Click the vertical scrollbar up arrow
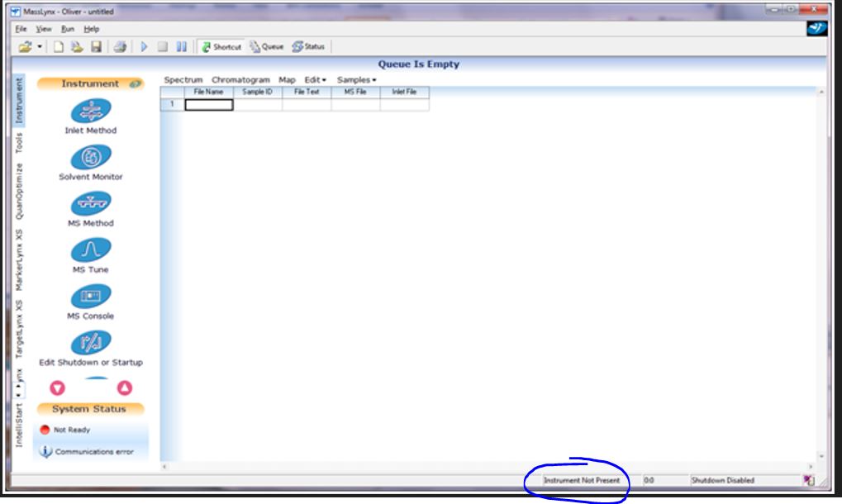Screen dimensions: 842x504 821,93
